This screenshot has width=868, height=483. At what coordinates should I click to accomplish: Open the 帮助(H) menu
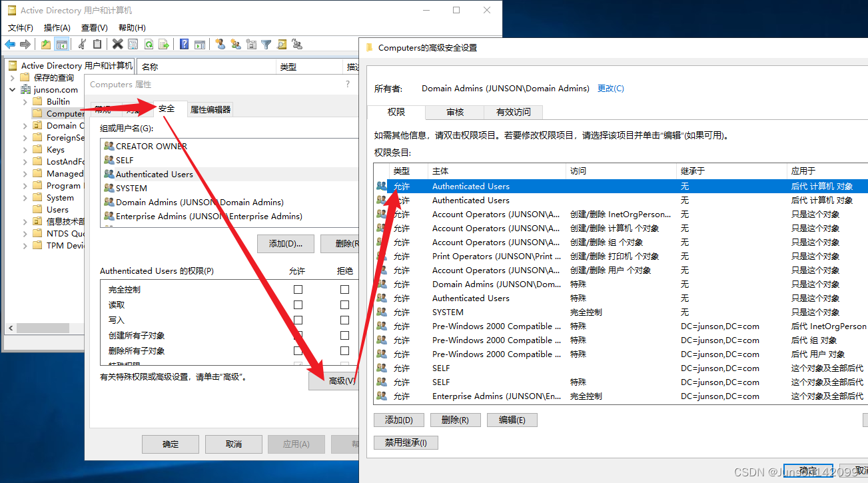point(132,27)
